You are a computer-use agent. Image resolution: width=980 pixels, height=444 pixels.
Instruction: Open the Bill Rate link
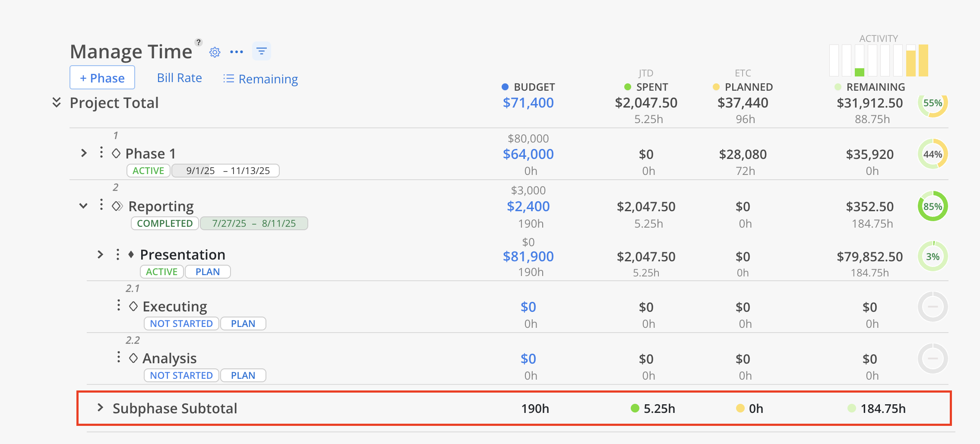pos(180,78)
